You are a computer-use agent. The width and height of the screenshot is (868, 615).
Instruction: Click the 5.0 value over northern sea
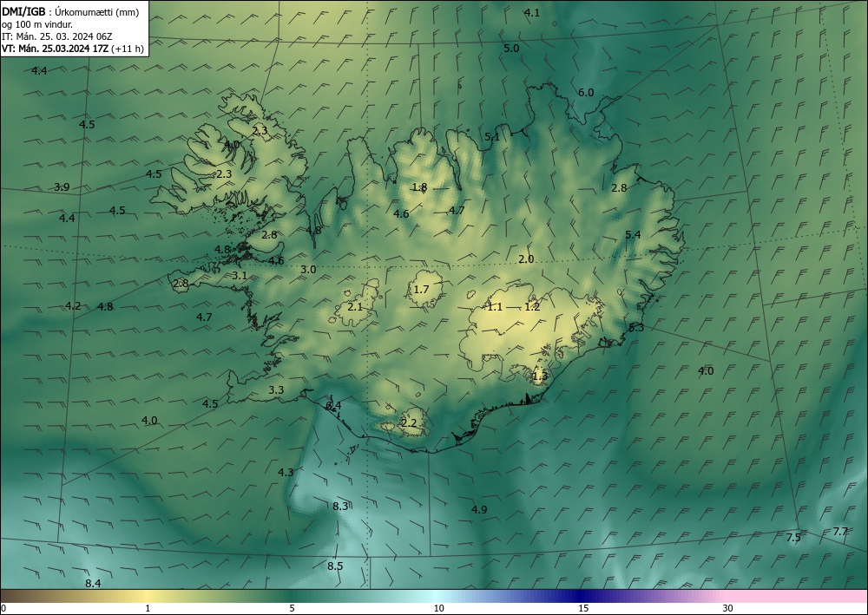511,48
